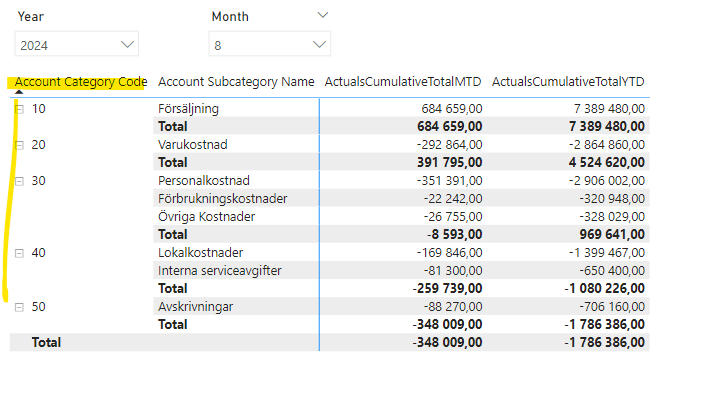Viewport: 715px width, 394px height.
Task: Click YTD value -1 399 467,00
Action: tap(607, 253)
